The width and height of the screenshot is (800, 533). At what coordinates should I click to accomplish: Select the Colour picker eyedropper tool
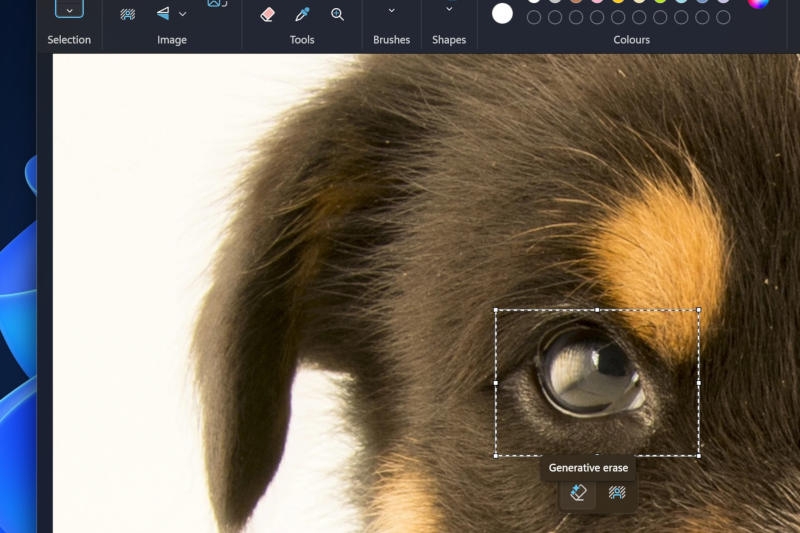click(x=302, y=14)
